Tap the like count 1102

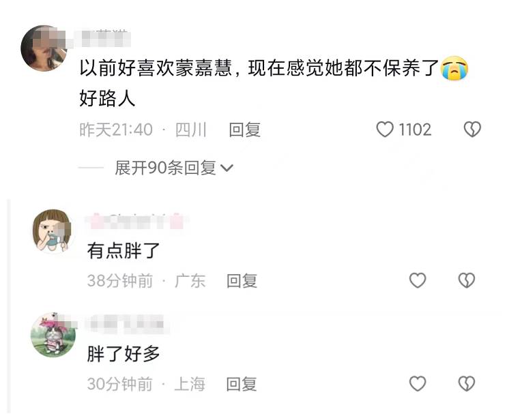coord(415,130)
